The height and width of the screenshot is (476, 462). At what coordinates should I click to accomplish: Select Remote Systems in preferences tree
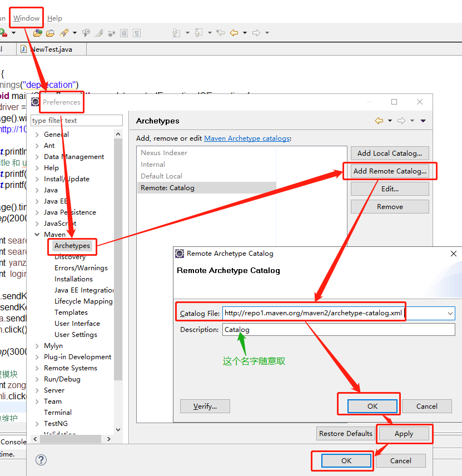click(x=71, y=368)
